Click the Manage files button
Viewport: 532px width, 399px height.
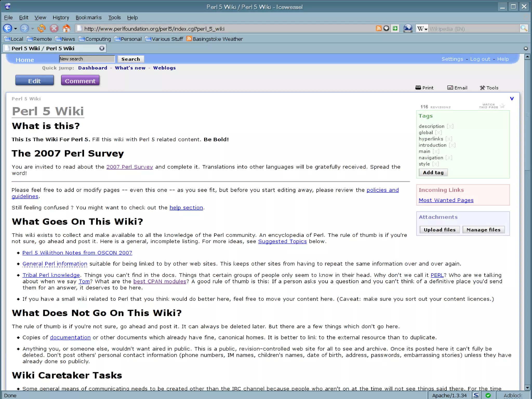[x=483, y=230]
